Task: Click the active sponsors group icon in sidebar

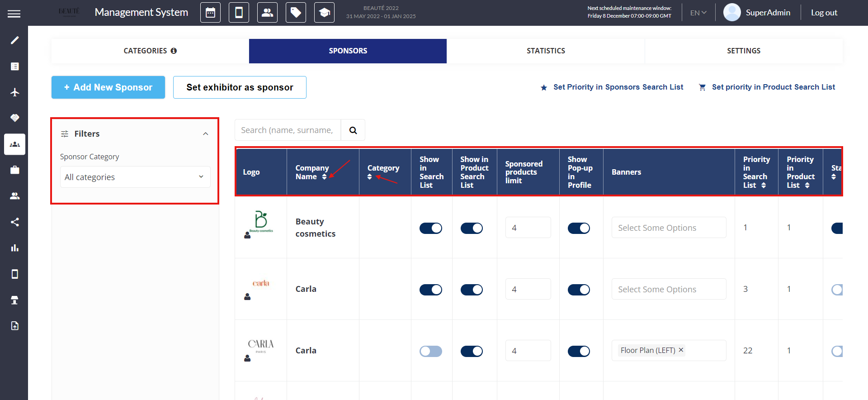Action: [14, 144]
